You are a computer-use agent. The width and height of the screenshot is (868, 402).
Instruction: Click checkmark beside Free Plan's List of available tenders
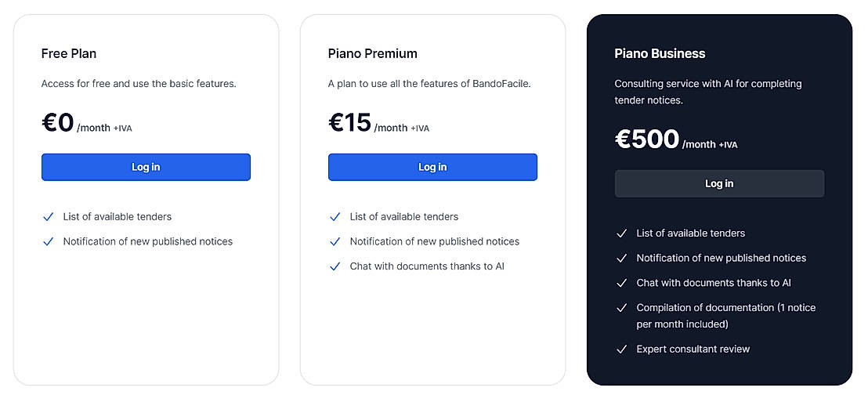(49, 217)
